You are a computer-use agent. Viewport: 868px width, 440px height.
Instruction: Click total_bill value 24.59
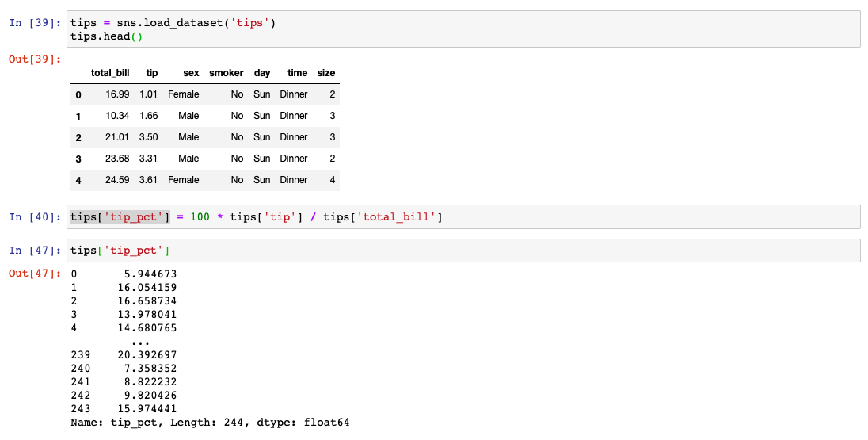(x=117, y=180)
